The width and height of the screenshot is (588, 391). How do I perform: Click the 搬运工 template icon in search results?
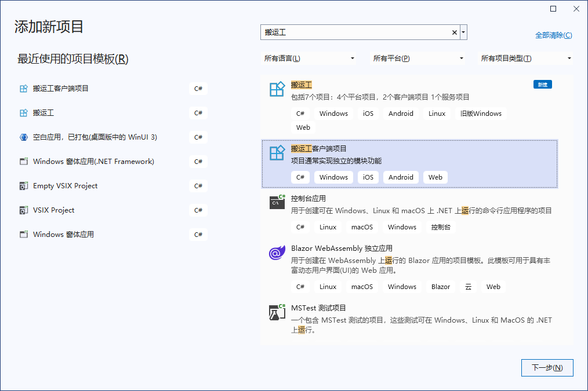coord(277,89)
